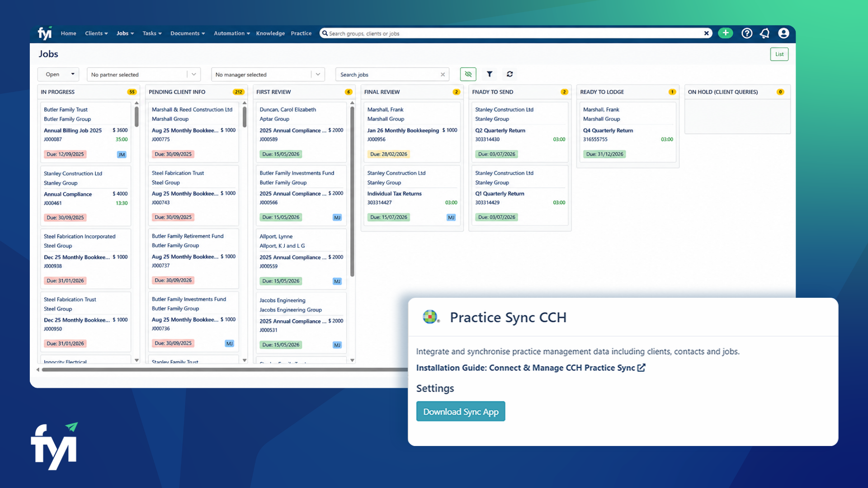Click First Review column scrollbar
This screenshot has width=868, height=488.
pos(352,191)
